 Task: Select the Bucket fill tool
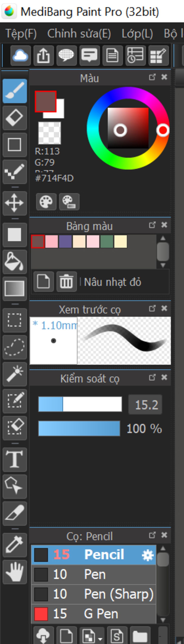click(x=15, y=261)
